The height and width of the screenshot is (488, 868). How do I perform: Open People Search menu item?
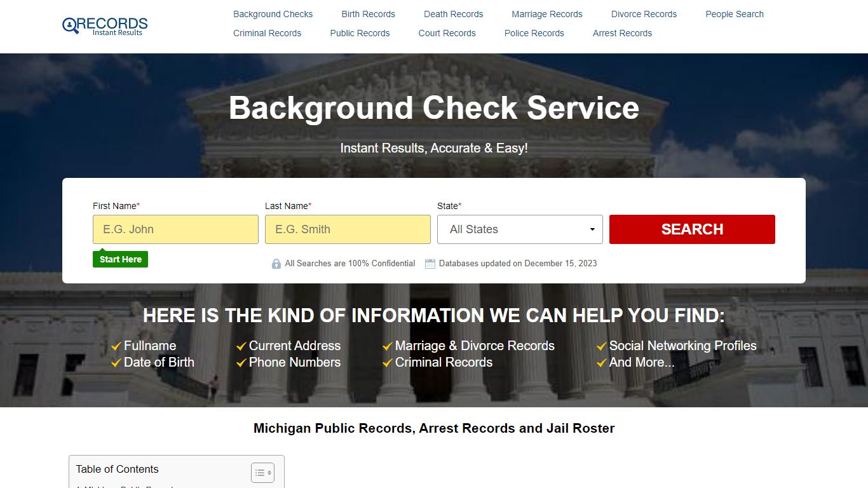pos(735,14)
